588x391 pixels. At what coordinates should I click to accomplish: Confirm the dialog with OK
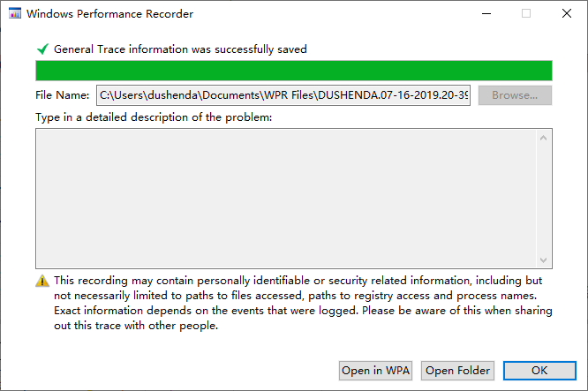pos(539,371)
